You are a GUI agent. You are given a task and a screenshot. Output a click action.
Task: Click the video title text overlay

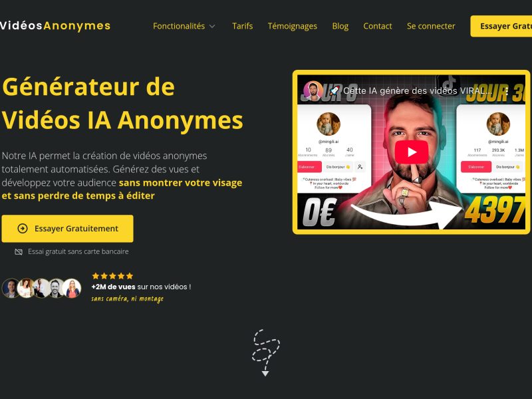tap(418, 90)
